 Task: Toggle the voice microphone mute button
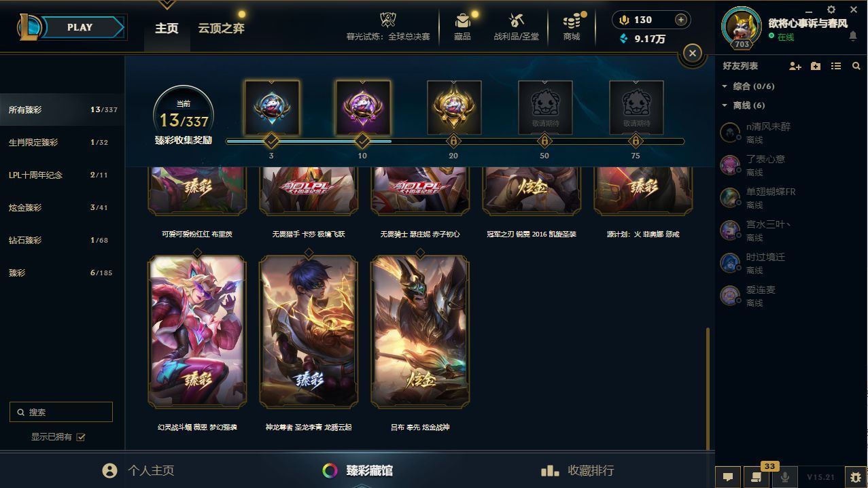pyautogui.click(x=784, y=476)
